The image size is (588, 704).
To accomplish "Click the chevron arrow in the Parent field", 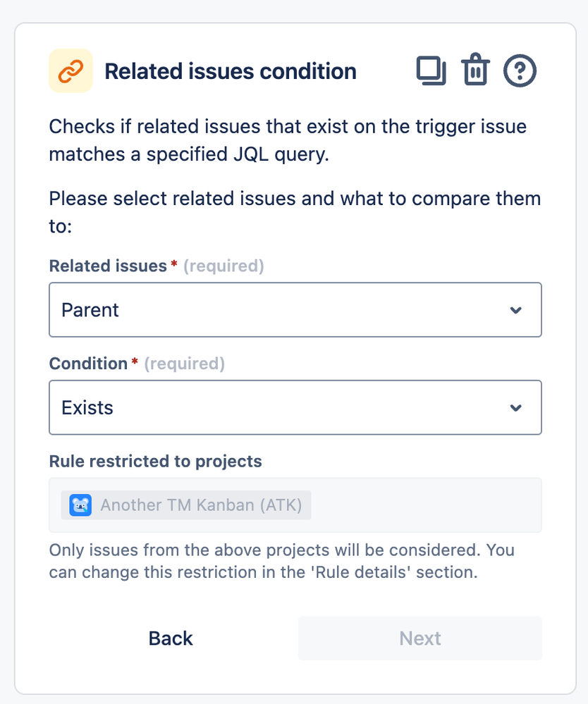I will click(515, 310).
